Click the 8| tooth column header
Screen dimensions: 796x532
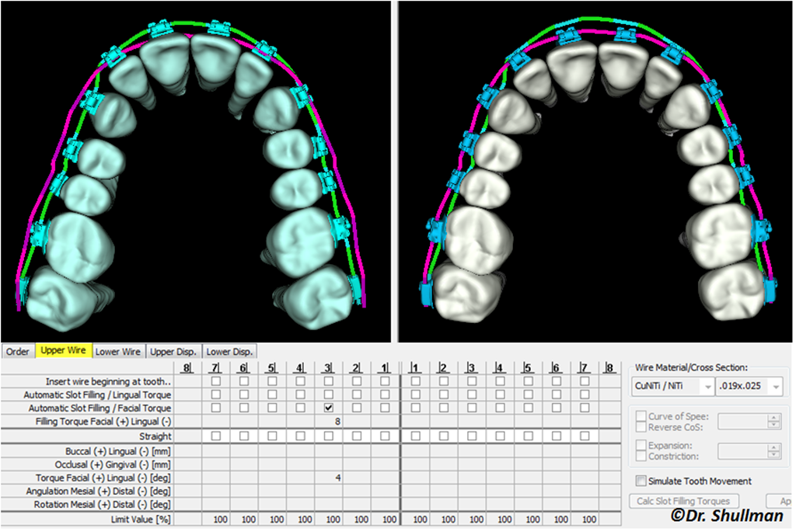coord(187,367)
